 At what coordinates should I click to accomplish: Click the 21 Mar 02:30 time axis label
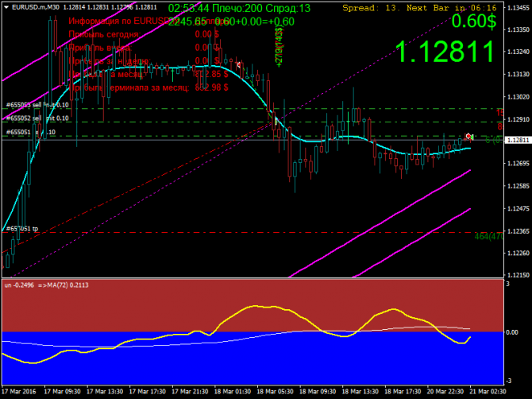click(x=488, y=392)
